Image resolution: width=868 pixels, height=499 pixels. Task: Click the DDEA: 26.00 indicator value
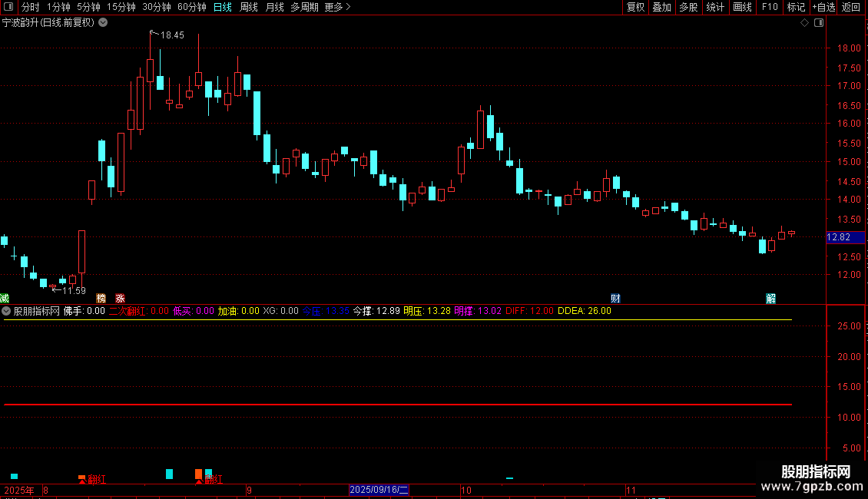point(584,311)
